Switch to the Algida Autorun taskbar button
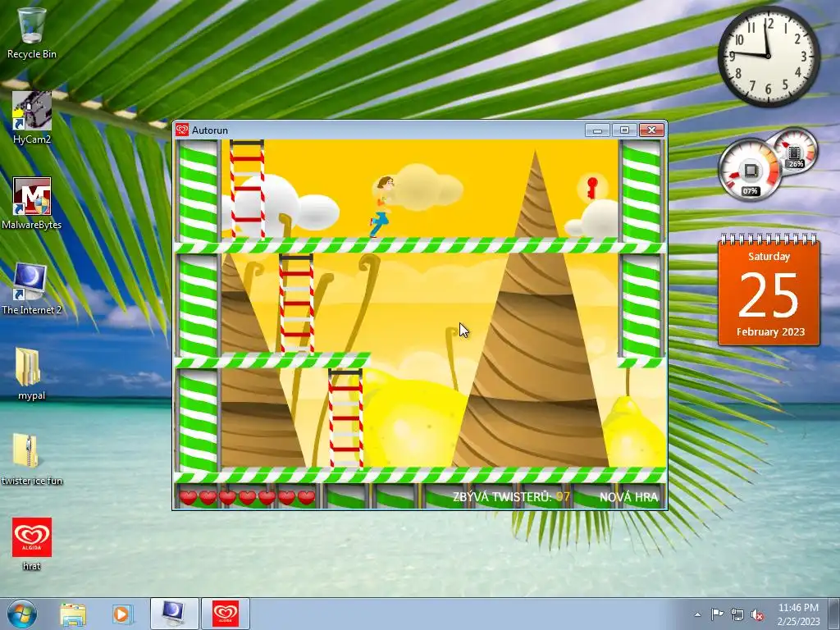The image size is (840, 630). pos(226,614)
